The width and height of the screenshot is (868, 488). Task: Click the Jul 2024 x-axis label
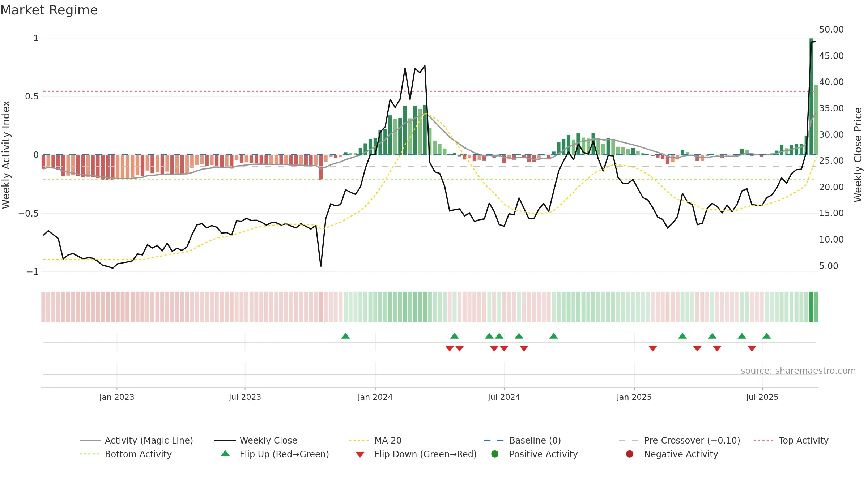click(504, 397)
